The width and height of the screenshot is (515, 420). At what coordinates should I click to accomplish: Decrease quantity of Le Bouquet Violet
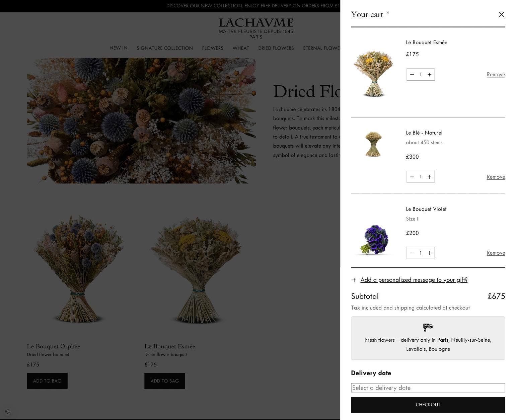412,253
